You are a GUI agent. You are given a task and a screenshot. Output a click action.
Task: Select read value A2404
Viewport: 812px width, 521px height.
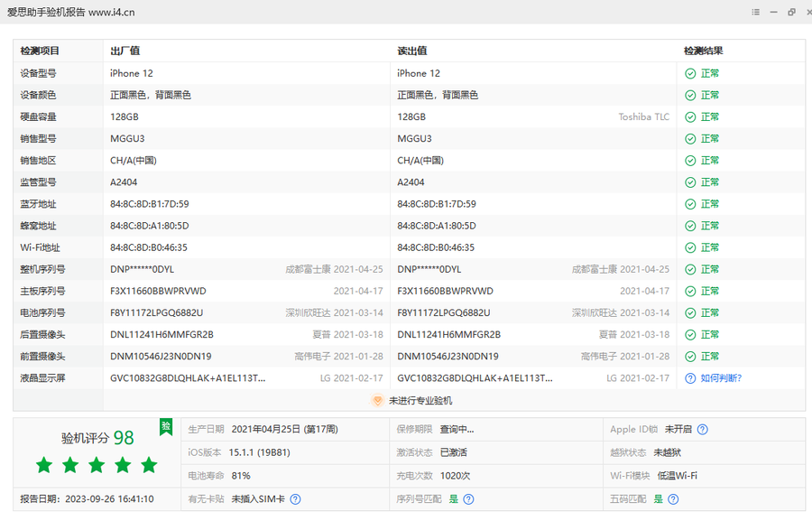[411, 182]
